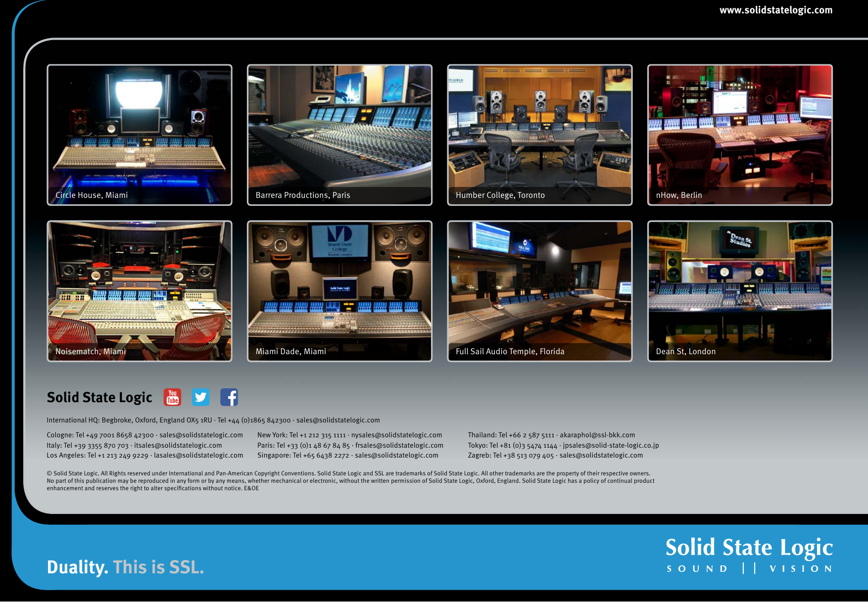This screenshot has width=868, height=602.
Task: Click the Zagreb sales@solidstatelogic.com email
Action: (x=601, y=455)
